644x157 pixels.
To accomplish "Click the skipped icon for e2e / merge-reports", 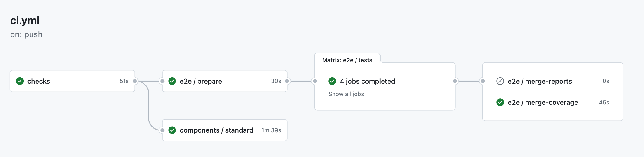I will [500, 81].
